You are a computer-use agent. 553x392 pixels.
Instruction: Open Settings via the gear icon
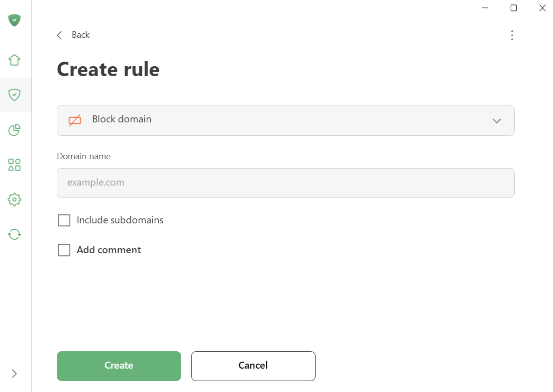pos(14,199)
